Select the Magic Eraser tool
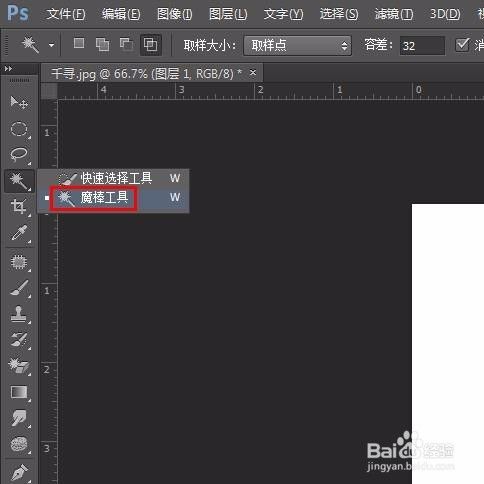This screenshot has width=484, height=484. point(19,366)
